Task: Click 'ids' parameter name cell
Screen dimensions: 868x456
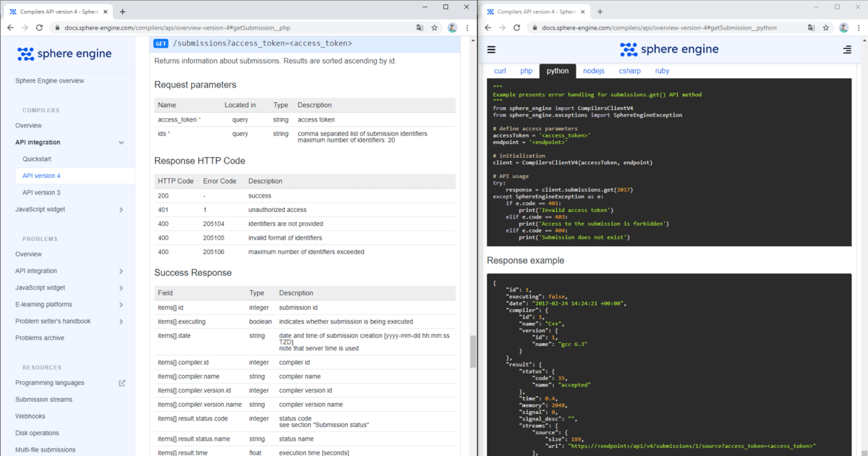Action: (165, 134)
